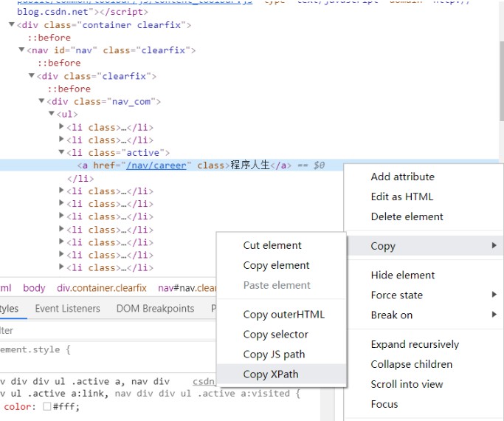Screen dimensions: 504x421
Task: Choose Copy element option
Action: (x=281, y=265)
